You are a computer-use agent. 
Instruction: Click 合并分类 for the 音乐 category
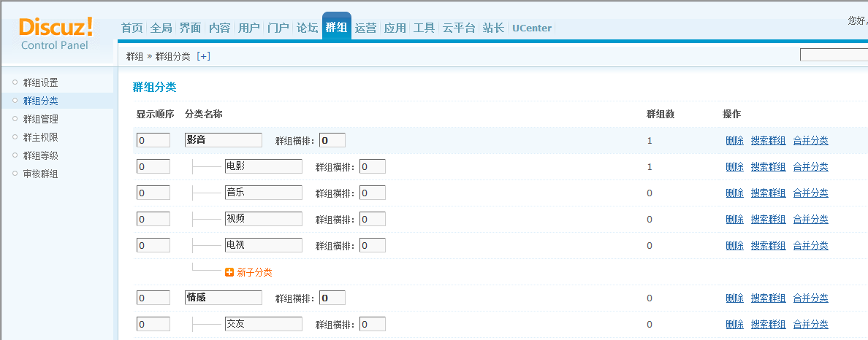tap(810, 193)
